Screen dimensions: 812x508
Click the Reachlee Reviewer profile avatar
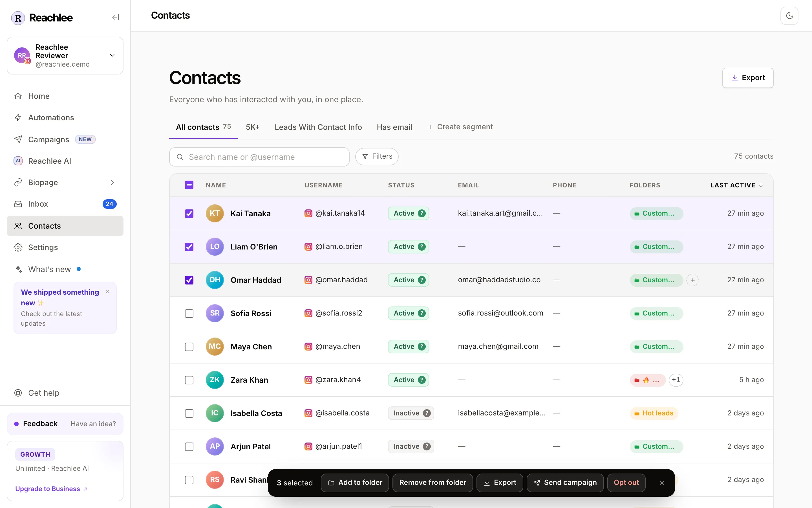click(22, 55)
